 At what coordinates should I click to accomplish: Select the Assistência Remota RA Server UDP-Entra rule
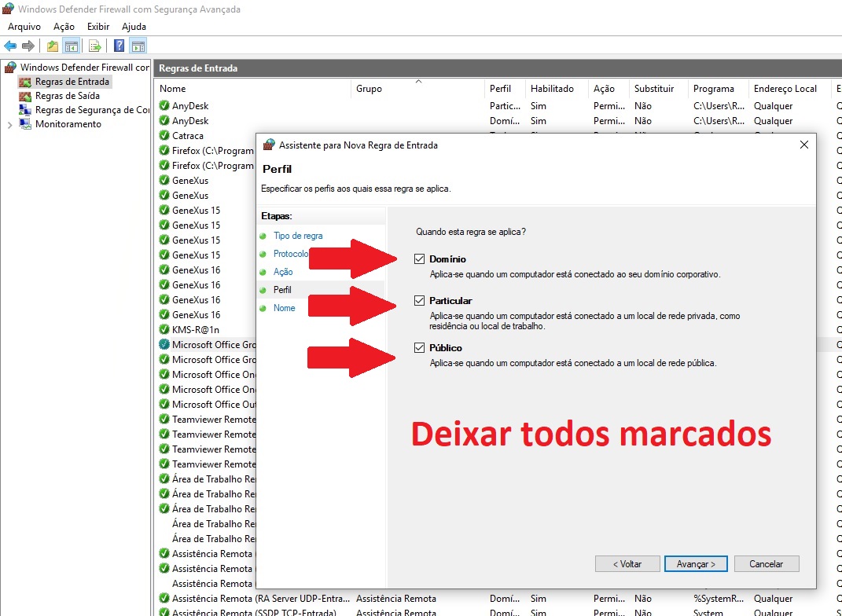pyautogui.click(x=260, y=598)
